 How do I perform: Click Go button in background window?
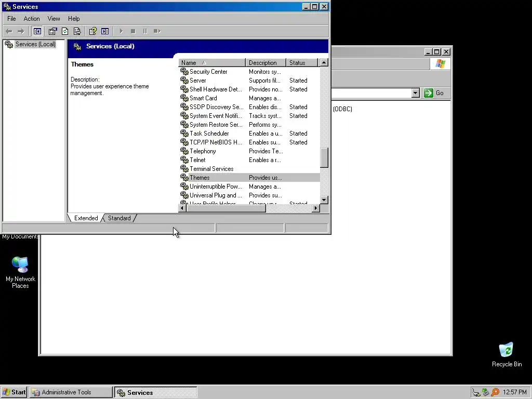[434, 93]
